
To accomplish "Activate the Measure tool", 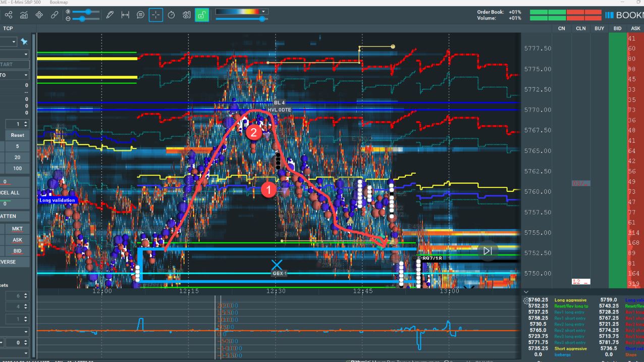I will 125,15.
